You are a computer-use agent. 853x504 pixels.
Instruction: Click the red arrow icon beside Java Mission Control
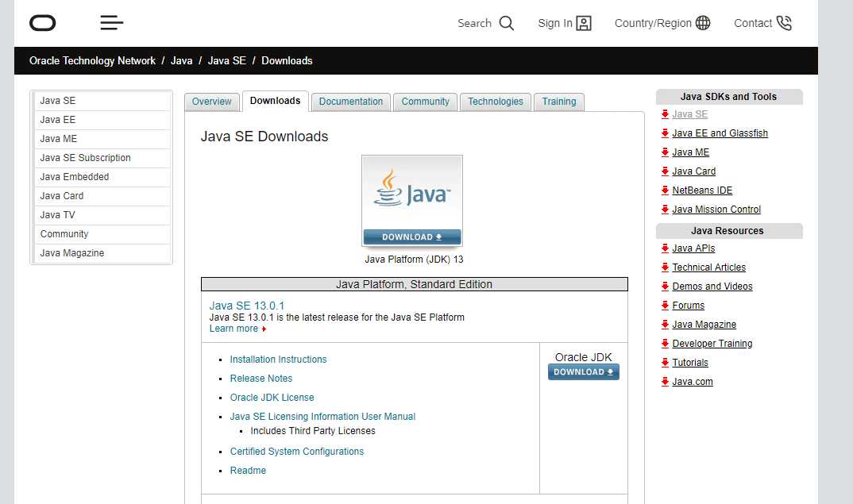click(665, 210)
